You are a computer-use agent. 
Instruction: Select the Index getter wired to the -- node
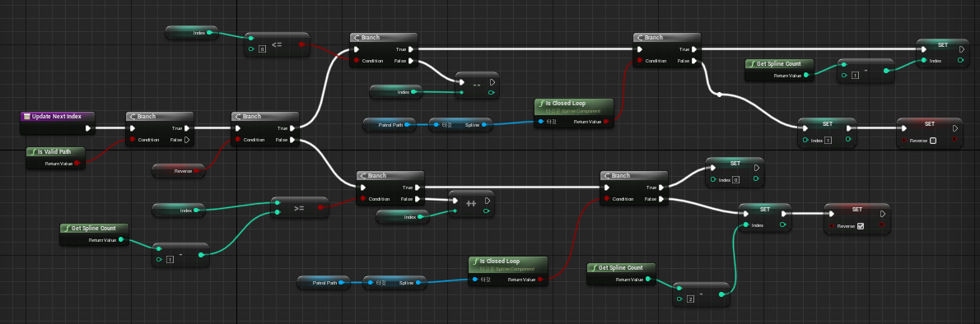(396, 92)
